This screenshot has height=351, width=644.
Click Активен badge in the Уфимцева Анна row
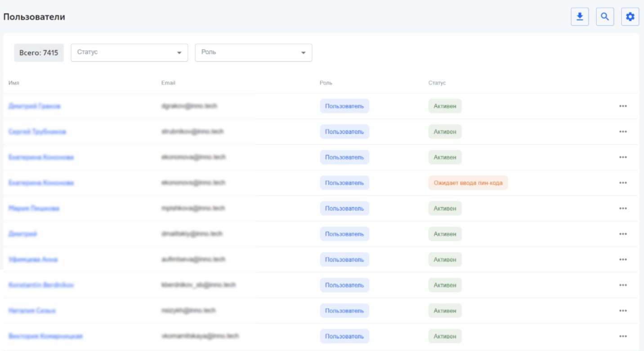(445, 260)
